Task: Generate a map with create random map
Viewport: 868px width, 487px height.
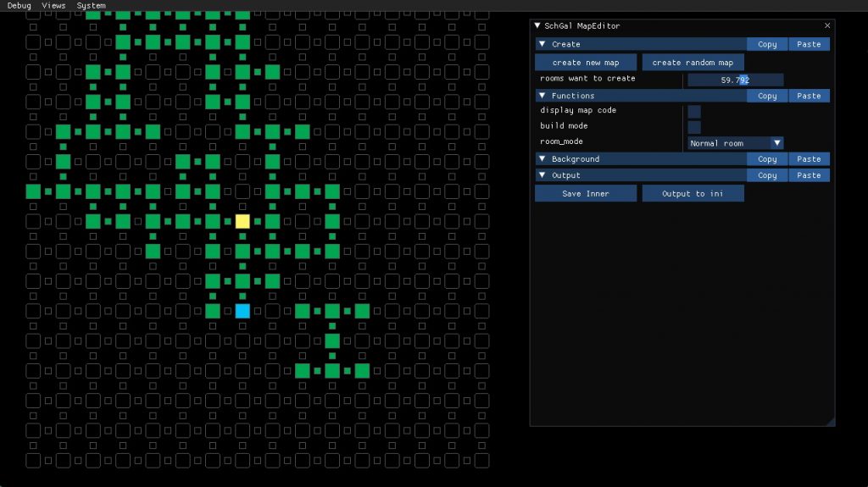Action: pyautogui.click(x=693, y=63)
